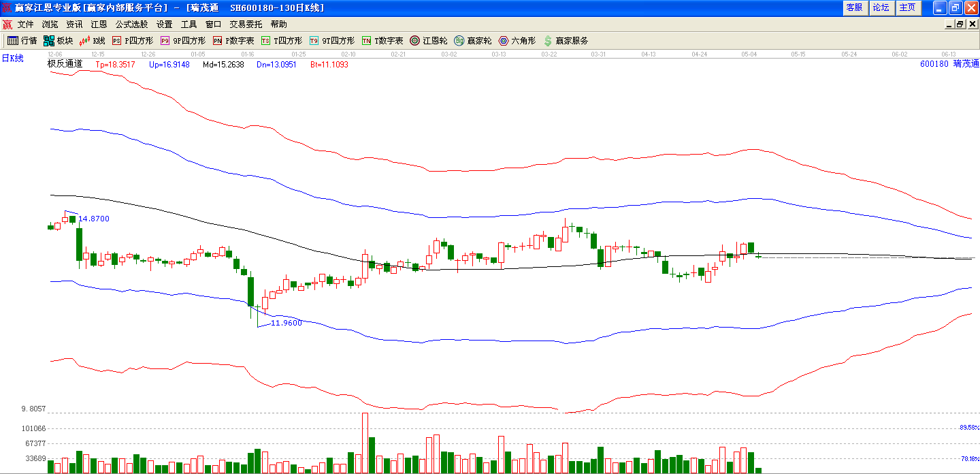Screen dimensions: 980x474
Task: Click the 67377 volume axis label
Action: [35, 443]
